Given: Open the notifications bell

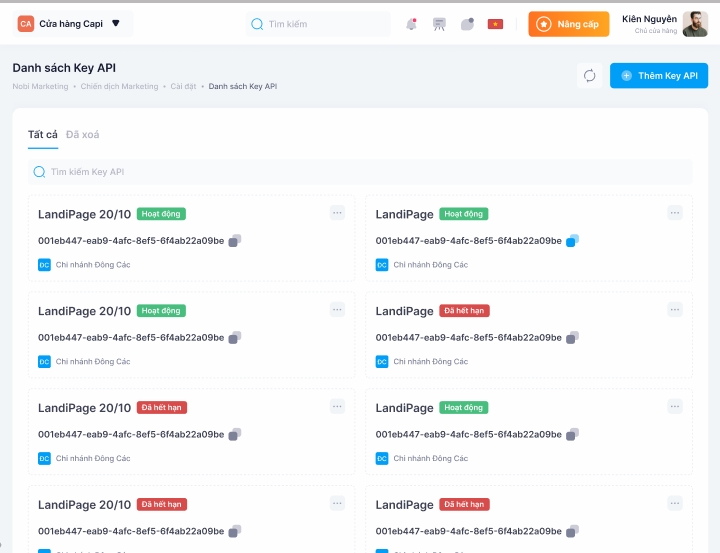Looking at the screenshot, I should pyautogui.click(x=411, y=24).
